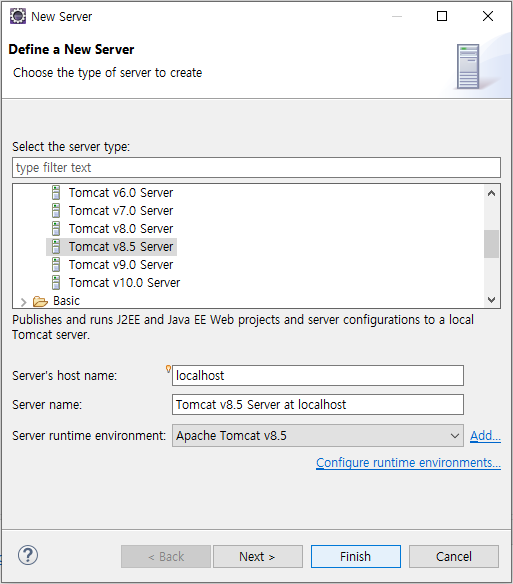This screenshot has height=584, width=513.
Task: Select Tomcat v7.0 Server in list
Action: point(121,210)
